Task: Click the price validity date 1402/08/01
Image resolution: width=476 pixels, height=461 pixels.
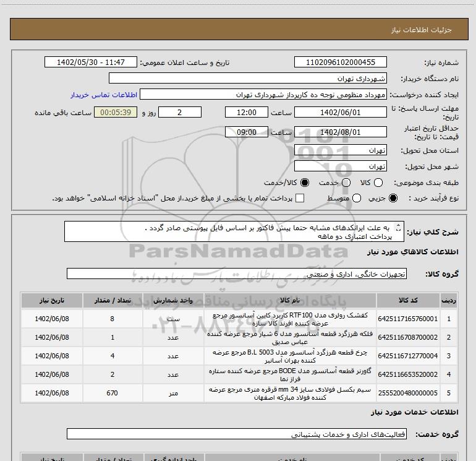Action: click(340, 132)
